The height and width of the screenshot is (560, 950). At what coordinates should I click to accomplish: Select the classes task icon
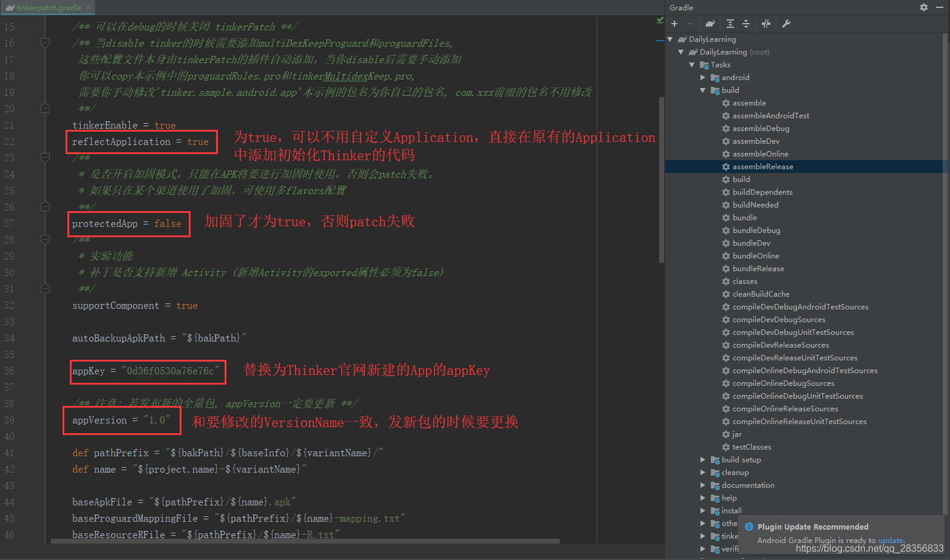click(726, 281)
